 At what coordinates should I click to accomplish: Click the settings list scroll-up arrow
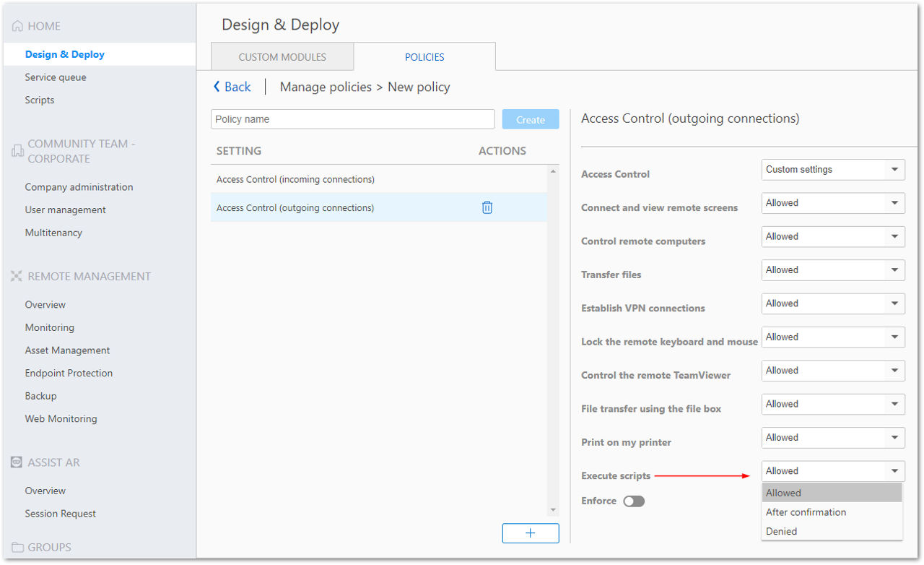tap(554, 171)
